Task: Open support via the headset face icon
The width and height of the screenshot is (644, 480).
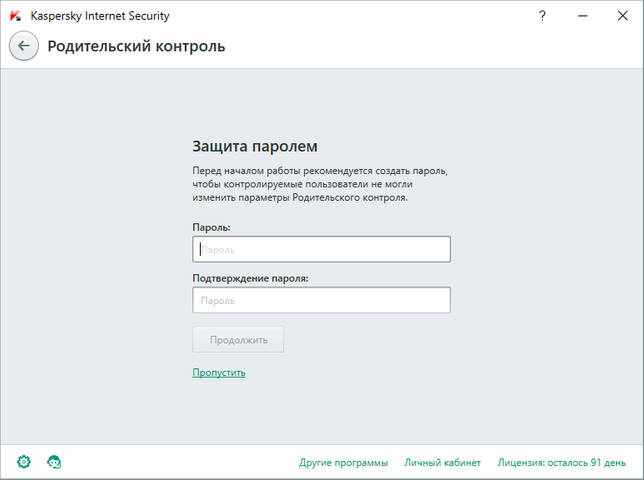Action: [54, 462]
